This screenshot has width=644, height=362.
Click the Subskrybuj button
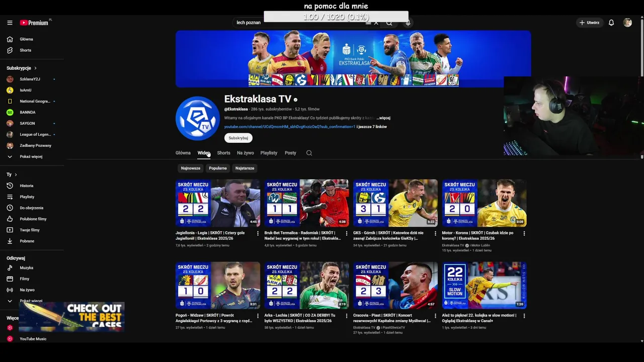[238, 138]
